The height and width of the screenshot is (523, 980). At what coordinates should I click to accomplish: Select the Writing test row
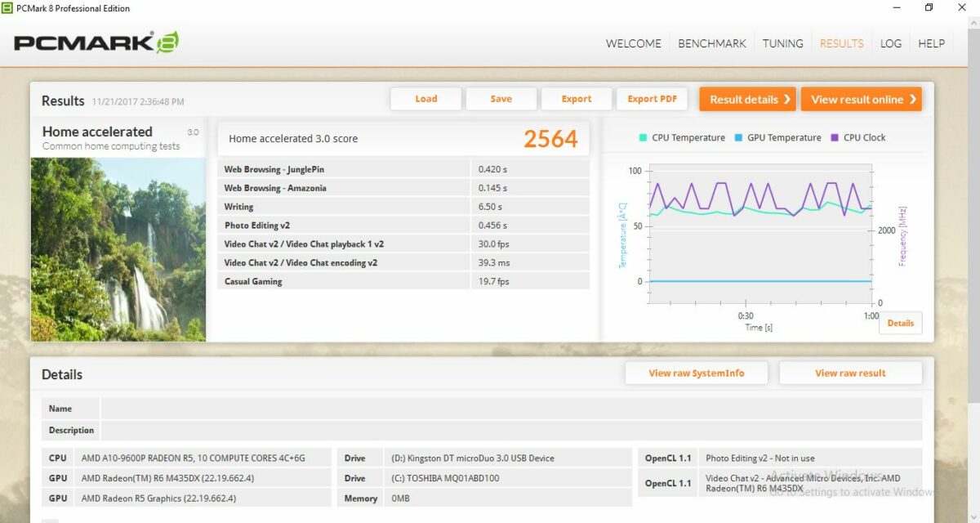(403, 207)
